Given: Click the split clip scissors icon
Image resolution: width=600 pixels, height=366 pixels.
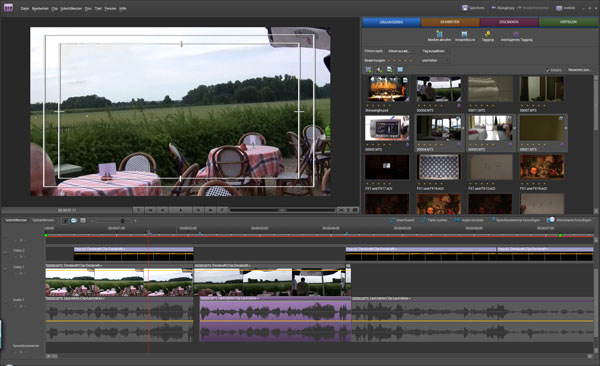Looking at the screenshot, I should (x=341, y=210).
